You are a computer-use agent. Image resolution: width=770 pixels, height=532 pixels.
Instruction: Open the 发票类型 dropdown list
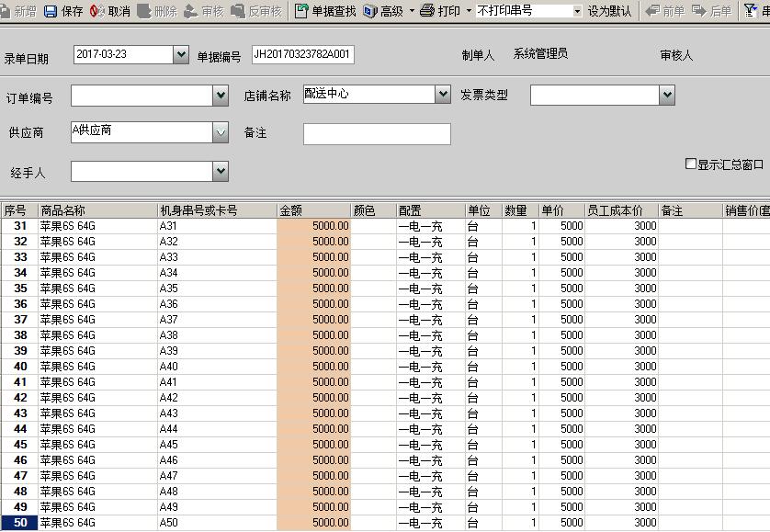point(667,95)
